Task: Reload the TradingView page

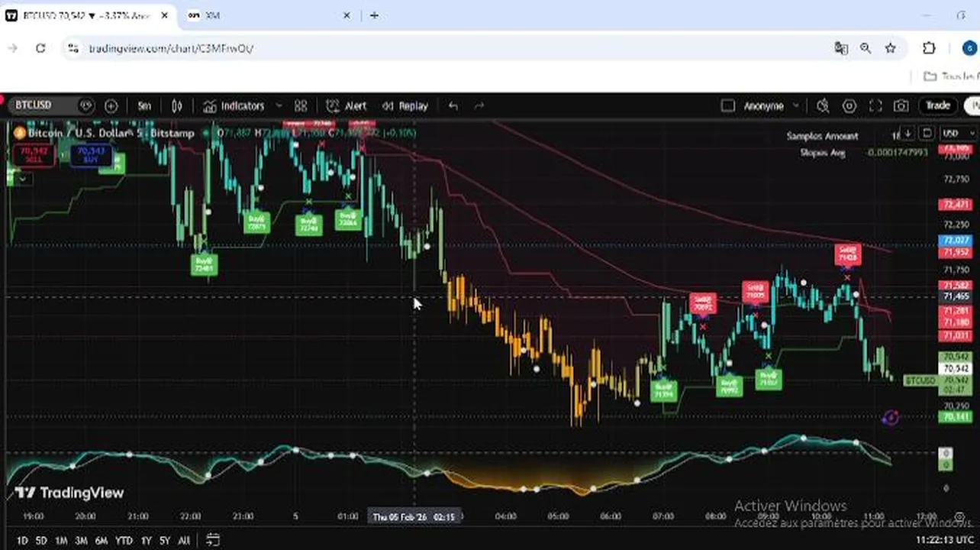Action: coord(40,48)
